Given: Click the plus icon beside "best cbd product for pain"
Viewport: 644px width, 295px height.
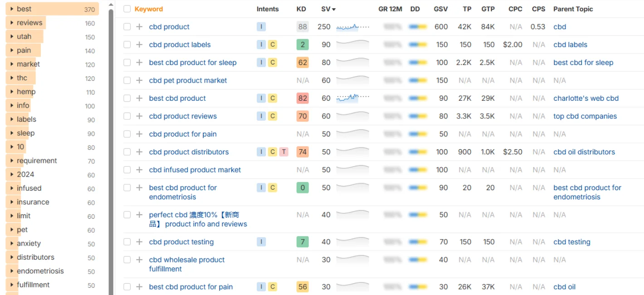Looking at the screenshot, I should 139,286.
